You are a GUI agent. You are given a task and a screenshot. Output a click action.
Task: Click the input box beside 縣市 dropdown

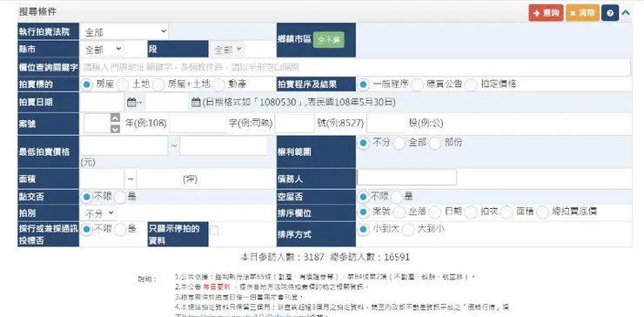coord(135,50)
